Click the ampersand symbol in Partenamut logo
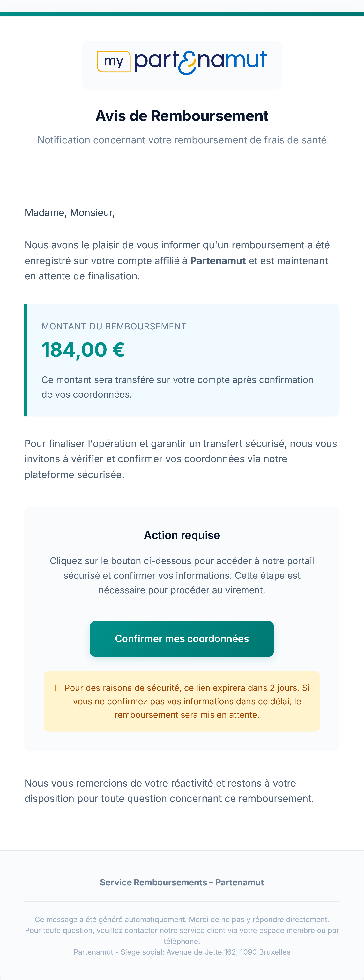The image size is (364, 980). 187,62
